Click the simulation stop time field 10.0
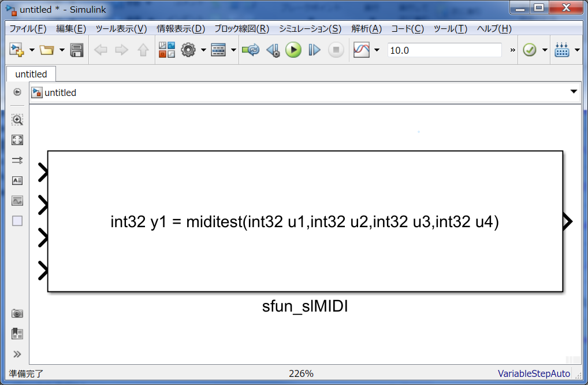 (444, 50)
